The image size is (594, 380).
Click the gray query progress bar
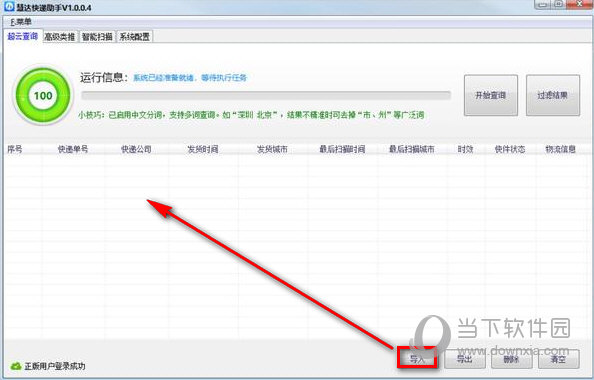[266, 95]
